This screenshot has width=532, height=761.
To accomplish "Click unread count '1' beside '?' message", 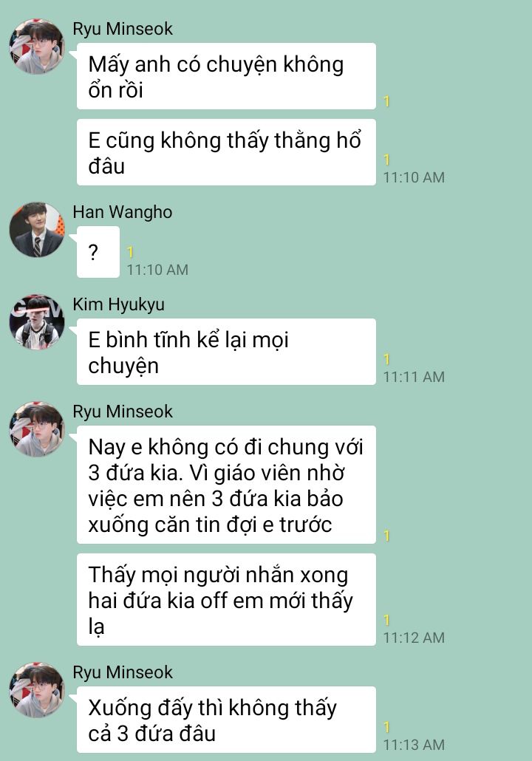I will click(130, 252).
